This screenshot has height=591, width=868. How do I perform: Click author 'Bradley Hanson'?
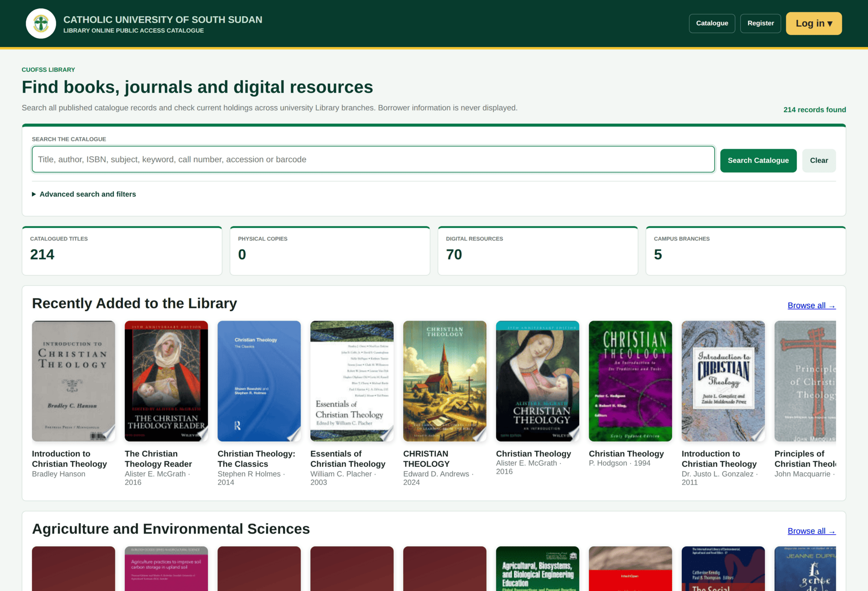[x=58, y=474]
